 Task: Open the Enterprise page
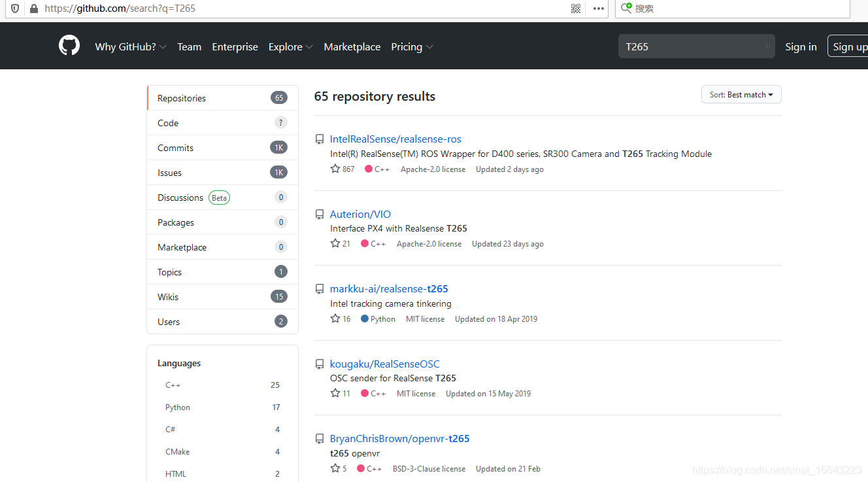click(x=235, y=47)
